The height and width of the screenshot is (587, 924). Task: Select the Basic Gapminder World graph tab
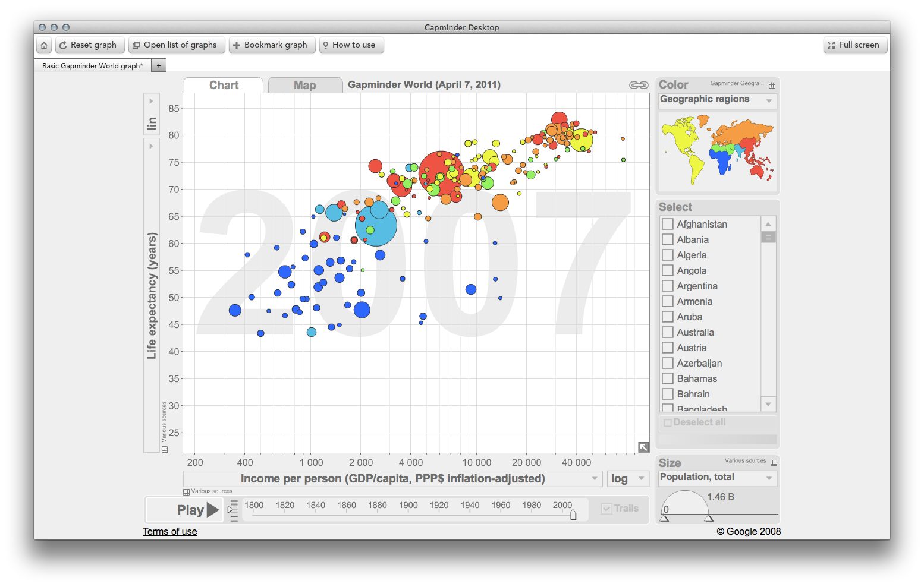pyautogui.click(x=93, y=65)
